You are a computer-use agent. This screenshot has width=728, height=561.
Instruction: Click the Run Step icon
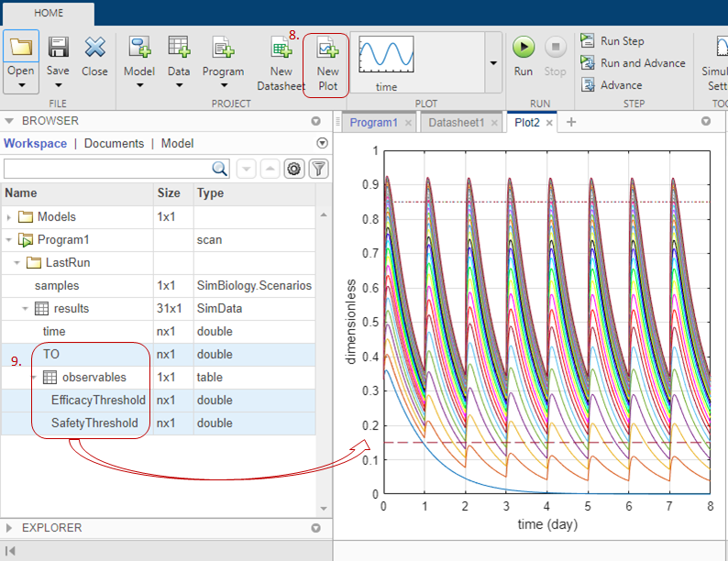click(587, 41)
